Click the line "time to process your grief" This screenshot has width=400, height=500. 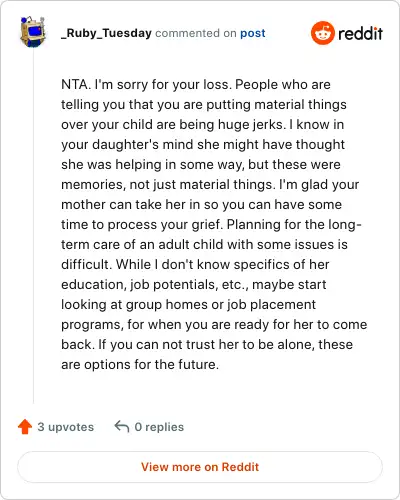pyautogui.click(x=211, y=224)
